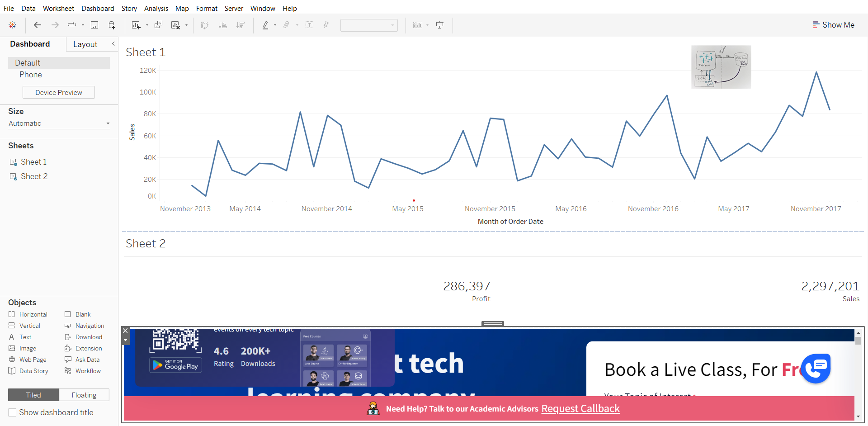Click the Tableau logo start icon

pos(13,25)
